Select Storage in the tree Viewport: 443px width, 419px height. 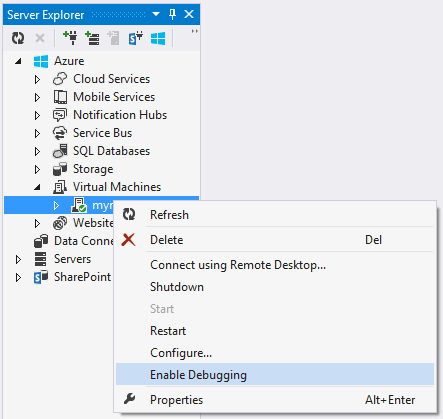coord(93,169)
